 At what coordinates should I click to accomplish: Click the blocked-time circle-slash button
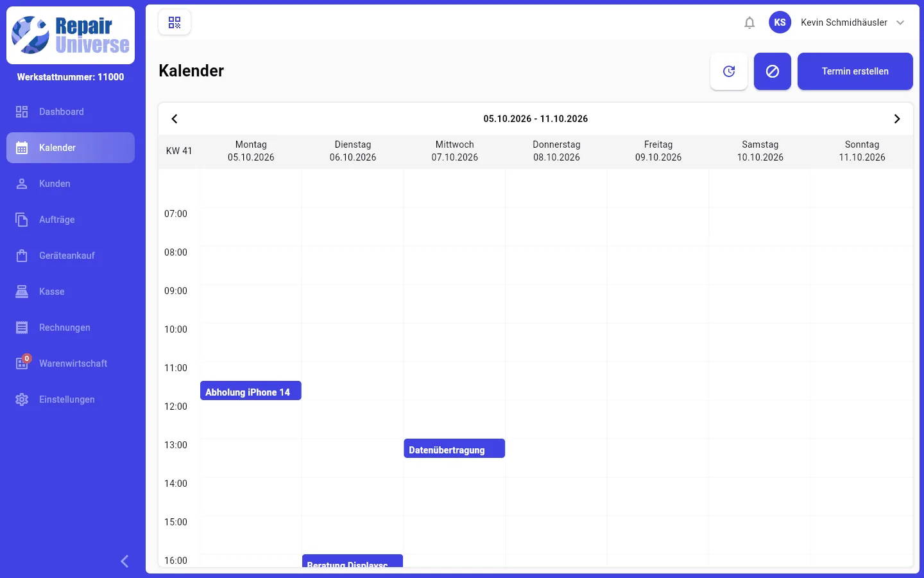773,71
